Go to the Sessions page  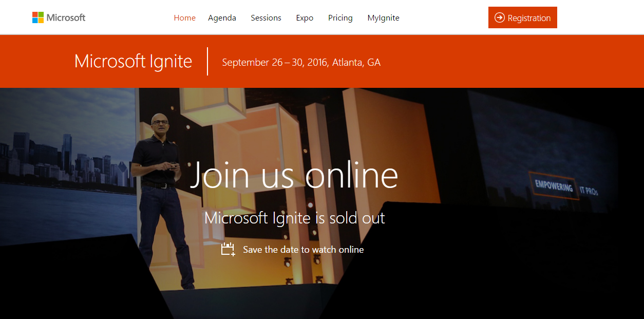(x=266, y=18)
